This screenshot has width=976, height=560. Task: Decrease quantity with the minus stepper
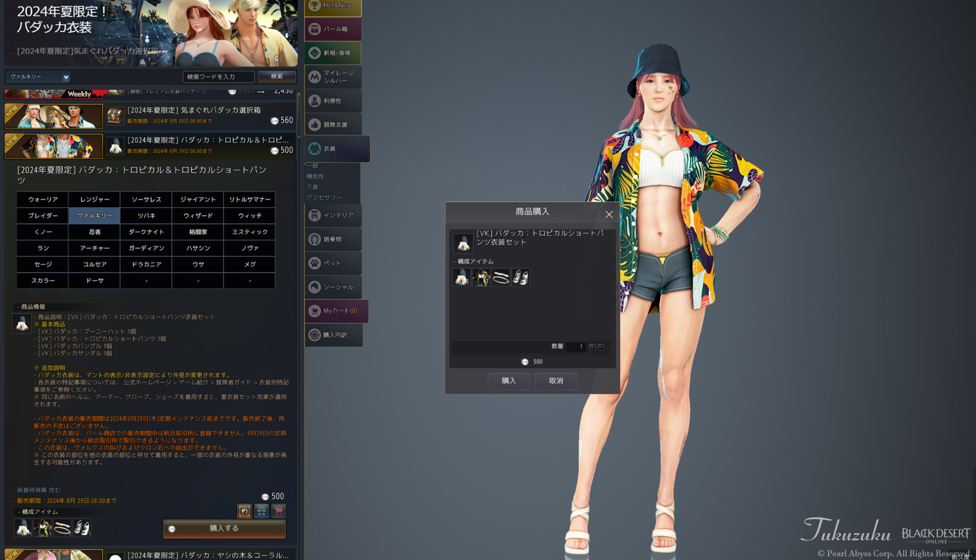[x=601, y=347]
